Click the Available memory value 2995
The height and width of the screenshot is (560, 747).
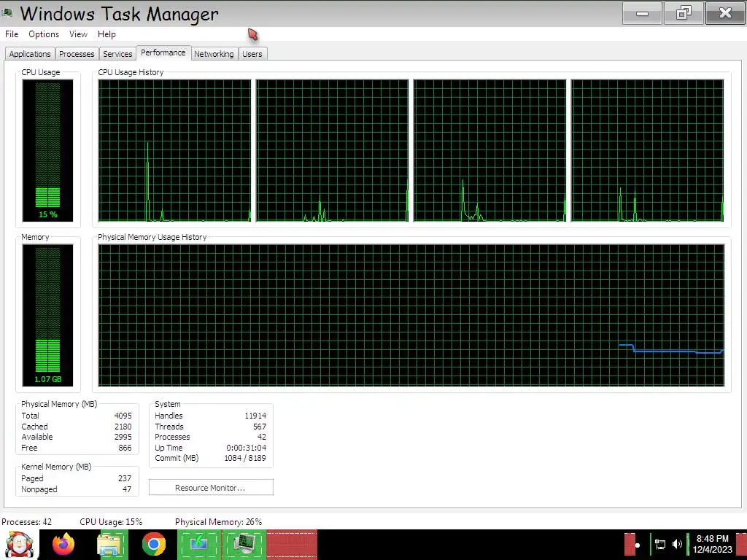[x=123, y=437]
